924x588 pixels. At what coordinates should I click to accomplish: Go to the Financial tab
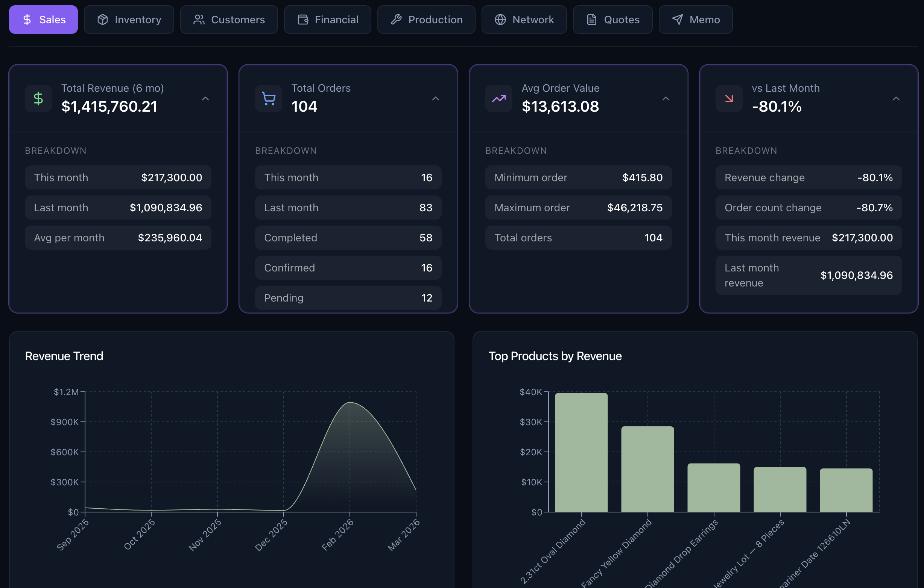click(328, 20)
